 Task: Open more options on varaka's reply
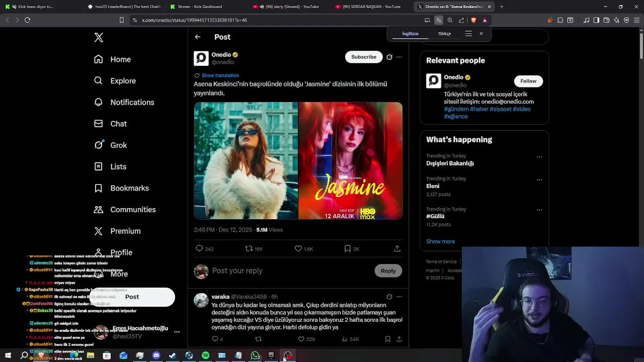[399, 297]
